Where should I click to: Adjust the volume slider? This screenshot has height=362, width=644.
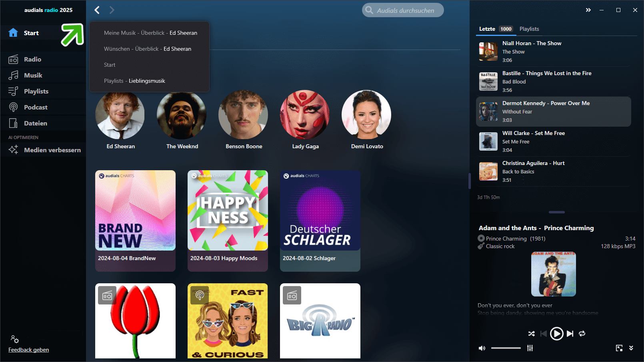pos(506,348)
